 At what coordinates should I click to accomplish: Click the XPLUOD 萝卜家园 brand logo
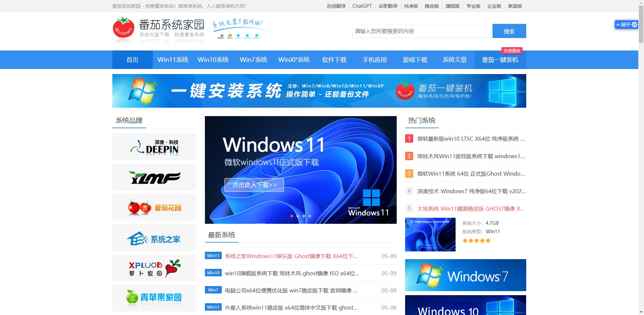(154, 268)
